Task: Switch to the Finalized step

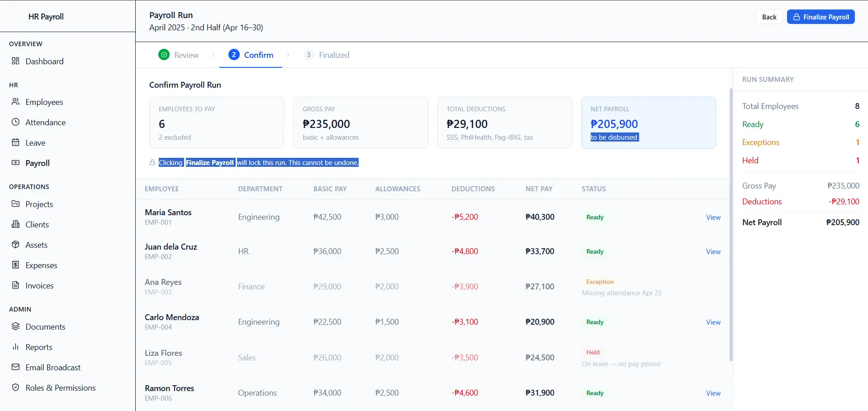Action: pyautogui.click(x=326, y=55)
